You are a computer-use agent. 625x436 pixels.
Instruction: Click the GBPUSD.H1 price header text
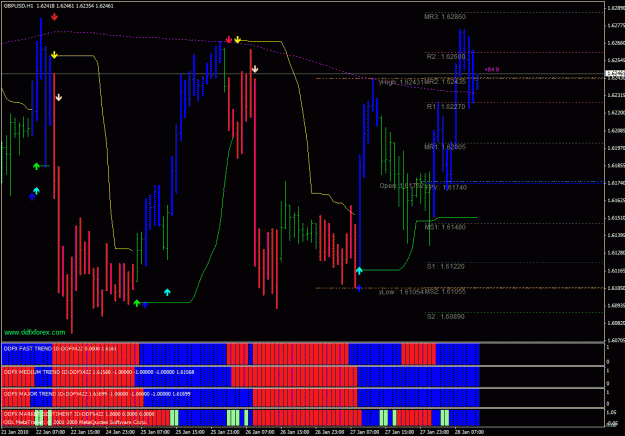(x=59, y=6)
